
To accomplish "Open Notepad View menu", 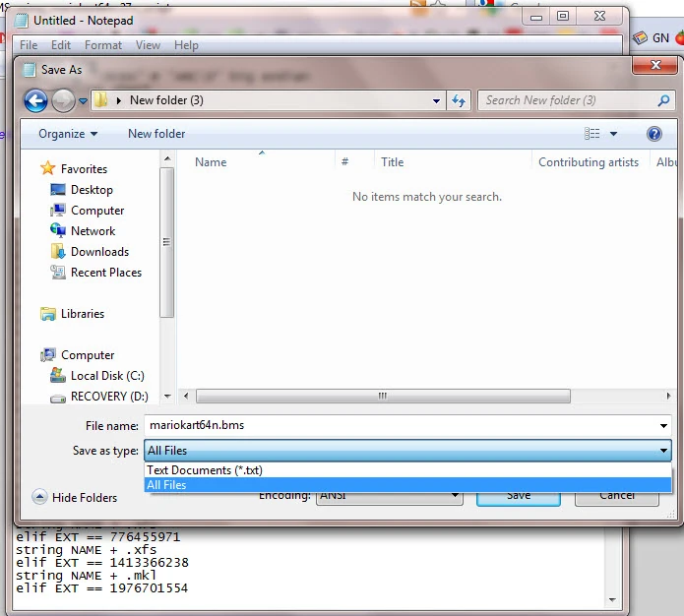I will [148, 45].
